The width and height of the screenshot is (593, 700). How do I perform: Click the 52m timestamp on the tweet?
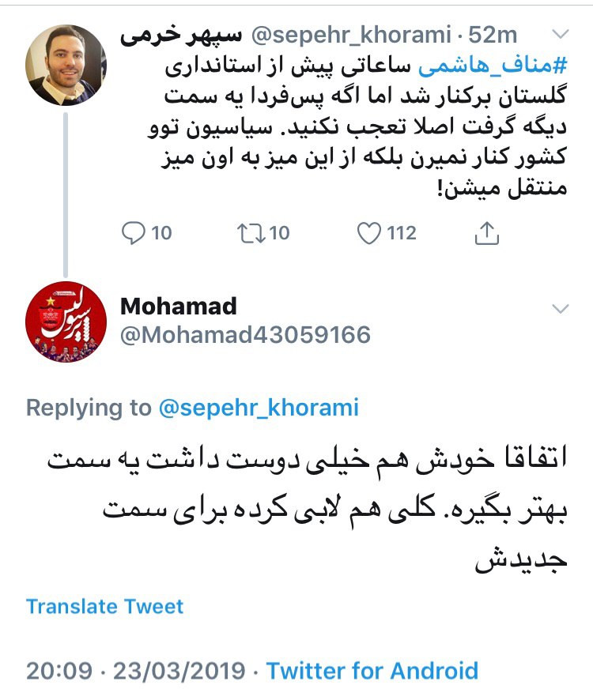coord(493,36)
